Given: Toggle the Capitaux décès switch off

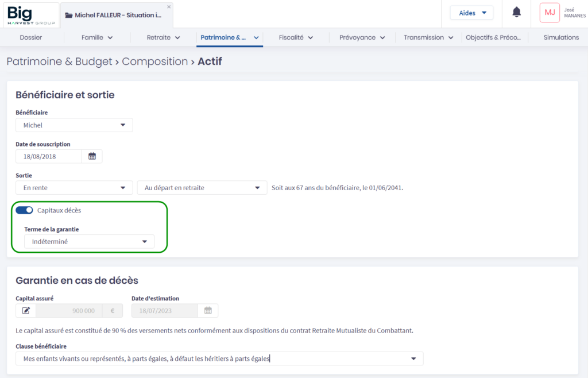Looking at the screenshot, I should (24, 210).
